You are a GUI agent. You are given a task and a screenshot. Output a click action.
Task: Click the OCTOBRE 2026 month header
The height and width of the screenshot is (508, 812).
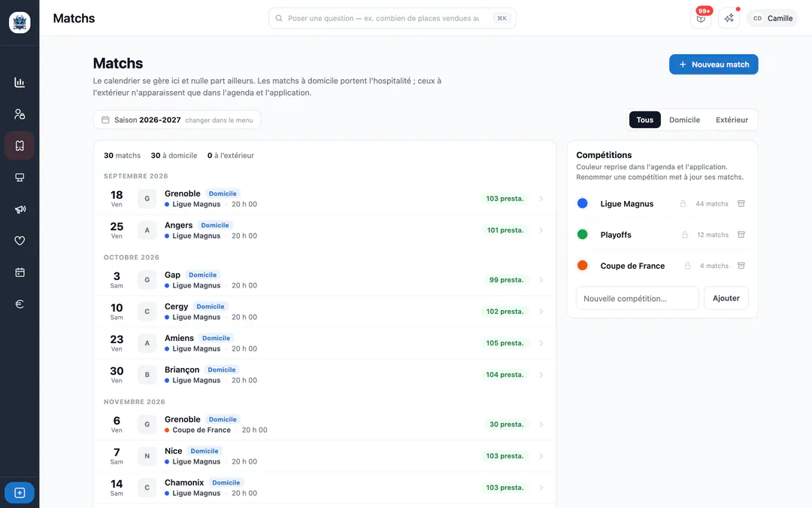click(132, 257)
